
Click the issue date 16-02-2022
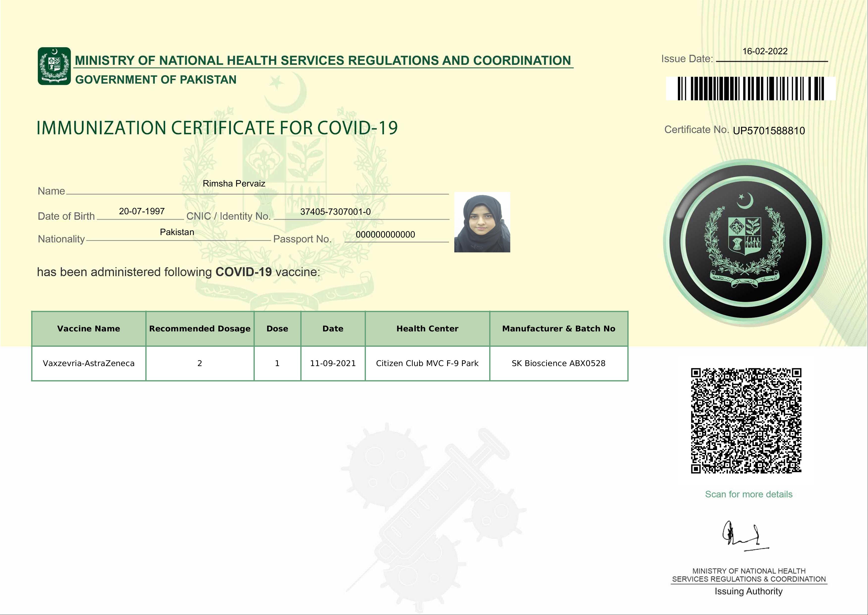(765, 52)
